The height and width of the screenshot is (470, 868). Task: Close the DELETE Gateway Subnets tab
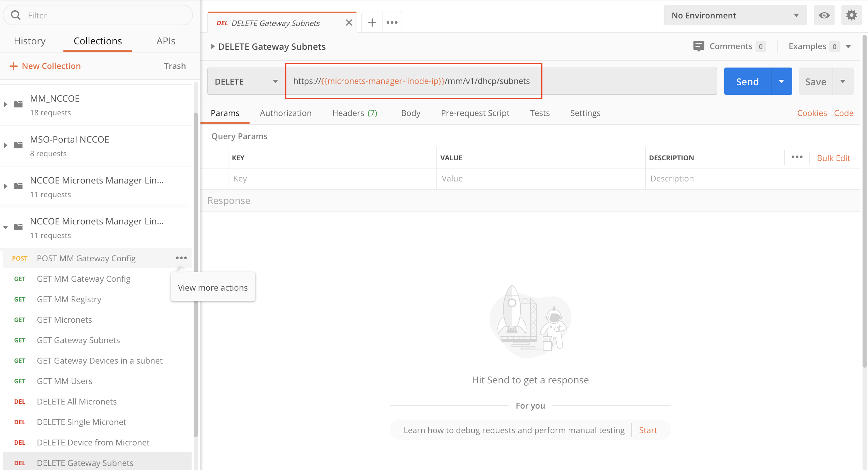(x=349, y=23)
